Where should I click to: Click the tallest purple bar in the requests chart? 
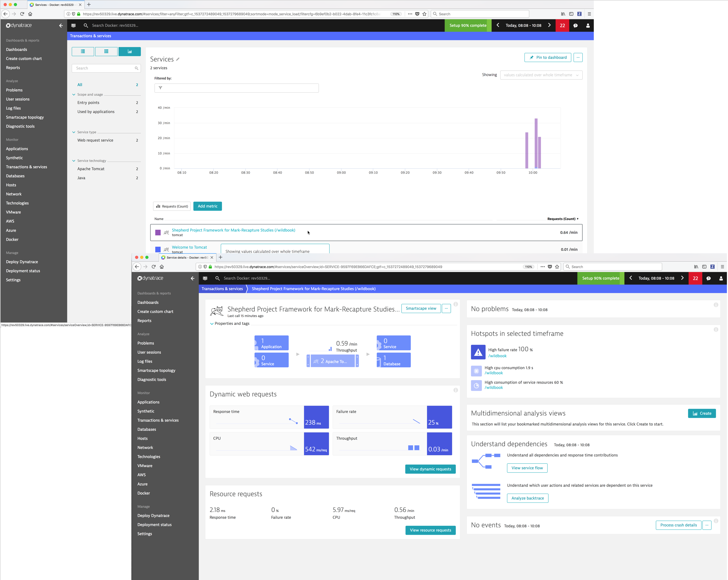(536, 143)
